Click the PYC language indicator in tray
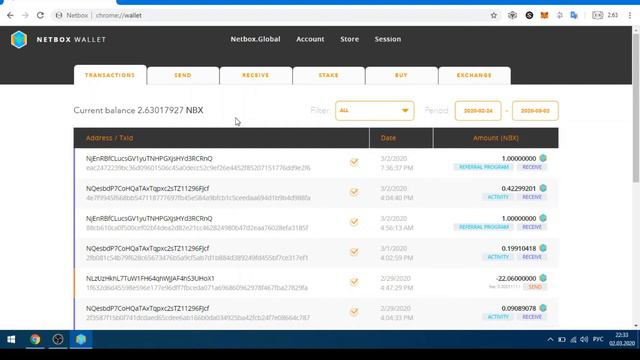 click(598, 339)
